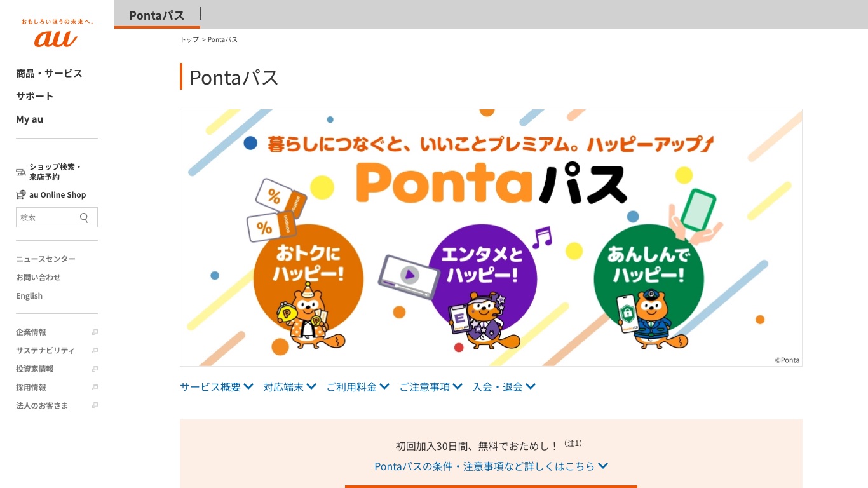Open the My au menu
The width and height of the screenshot is (868, 488).
[x=30, y=119]
